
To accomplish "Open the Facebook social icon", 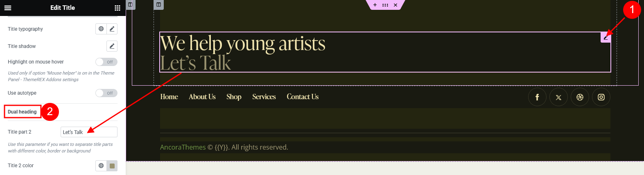I will 537,97.
